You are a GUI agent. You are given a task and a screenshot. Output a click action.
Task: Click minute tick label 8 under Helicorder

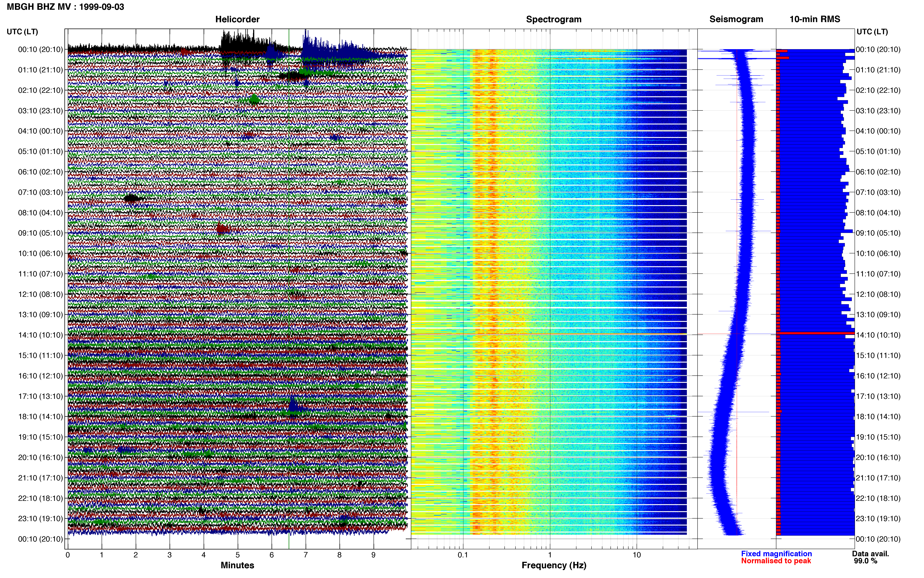point(339,555)
